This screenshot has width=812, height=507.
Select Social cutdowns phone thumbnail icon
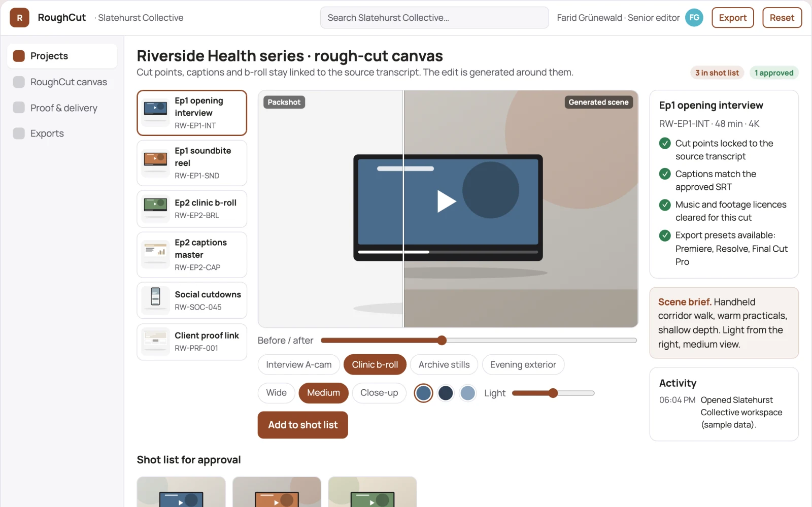point(156,300)
